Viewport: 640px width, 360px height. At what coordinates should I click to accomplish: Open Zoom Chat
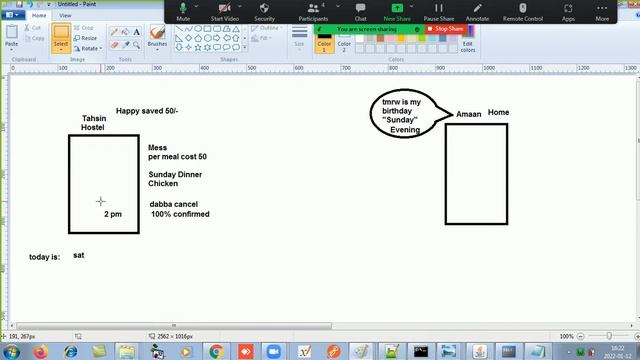(360, 12)
